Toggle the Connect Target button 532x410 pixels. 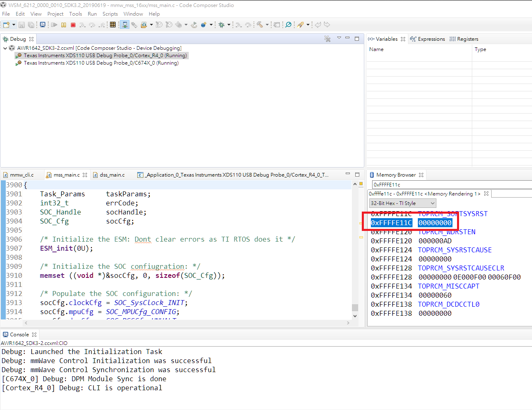(x=124, y=25)
